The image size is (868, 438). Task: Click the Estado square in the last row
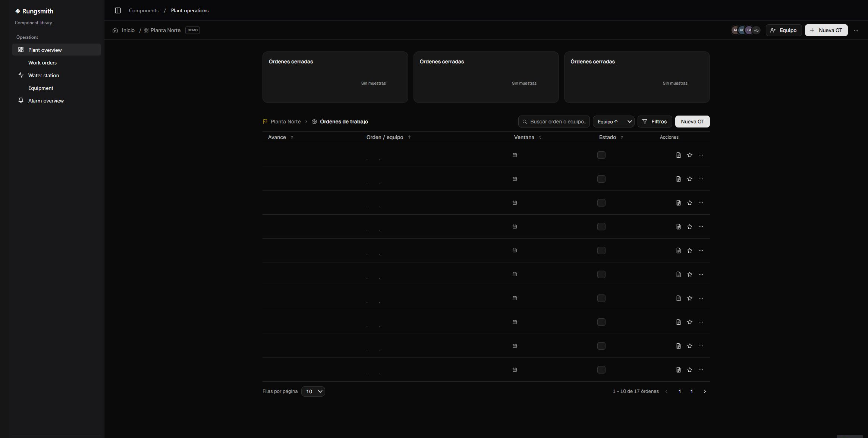coord(601,370)
